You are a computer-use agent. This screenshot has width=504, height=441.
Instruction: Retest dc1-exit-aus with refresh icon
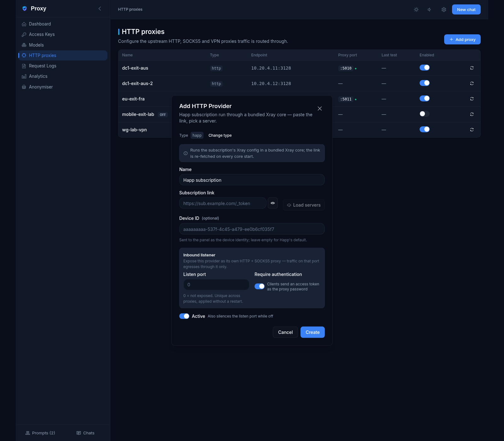pos(472,68)
